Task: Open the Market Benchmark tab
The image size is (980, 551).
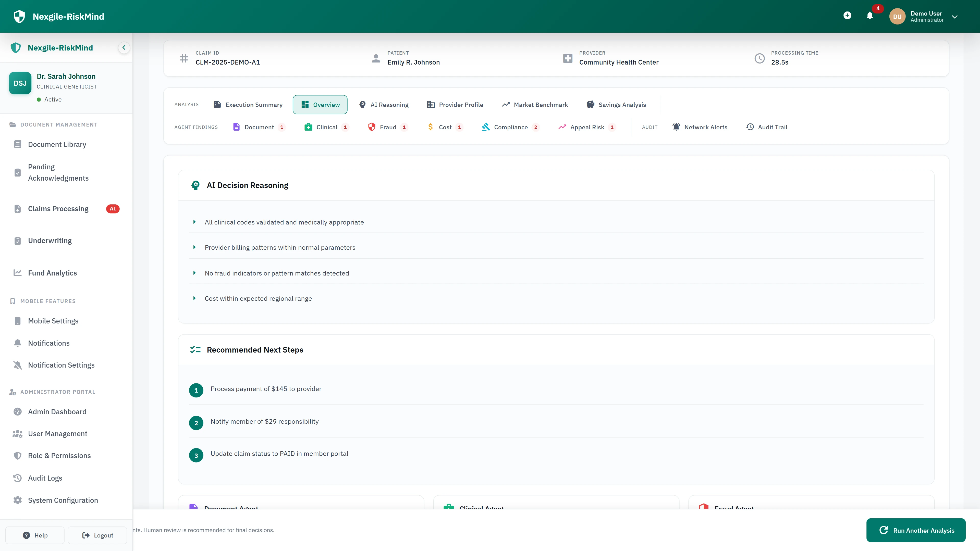Action: 534,105
